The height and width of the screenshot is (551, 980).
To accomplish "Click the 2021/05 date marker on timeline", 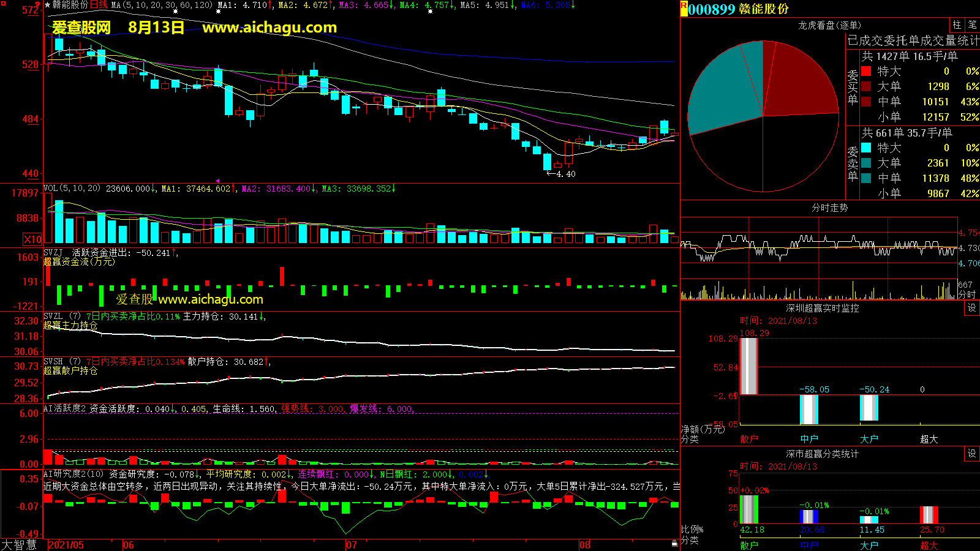I will click(x=66, y=545).
